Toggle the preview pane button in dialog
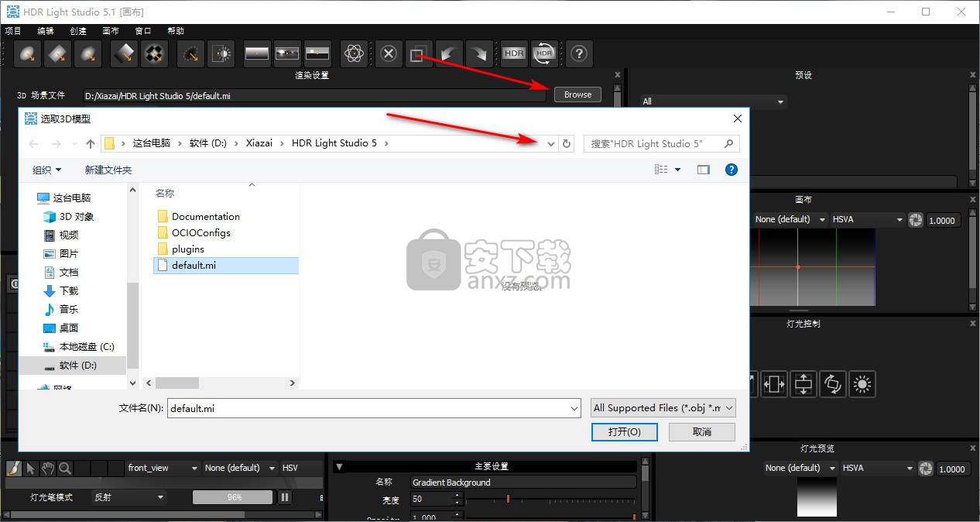 pyautogui.click(x=703, y=170)
